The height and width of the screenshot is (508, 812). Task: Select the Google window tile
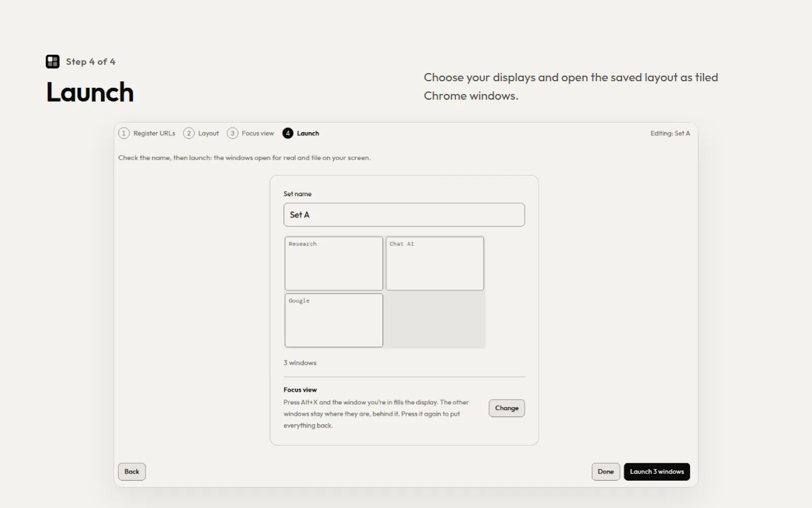point(334,321)
